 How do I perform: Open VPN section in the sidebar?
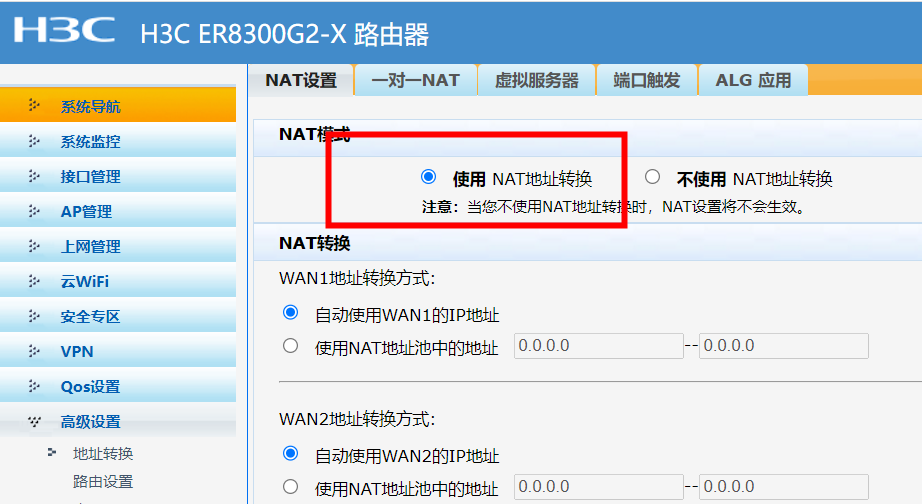pos(118,351)
